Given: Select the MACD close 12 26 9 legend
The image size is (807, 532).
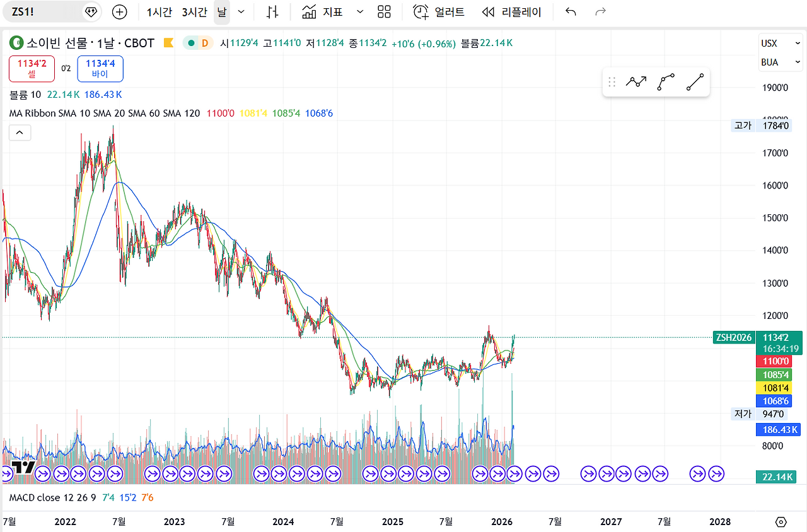Looking at the screenshot, I should pyautogui.click(x=52, y=497).
